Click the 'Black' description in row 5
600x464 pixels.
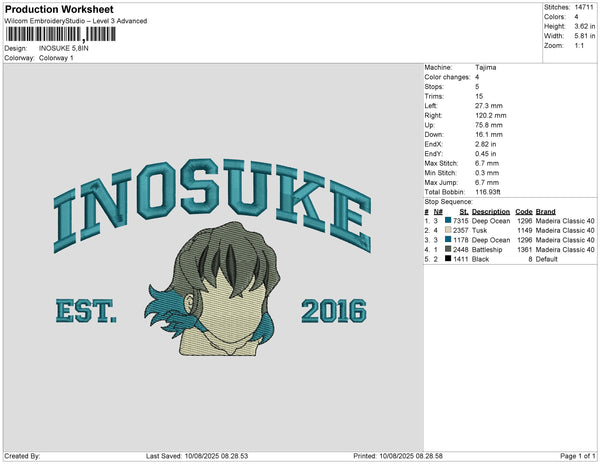pos(481,259)
